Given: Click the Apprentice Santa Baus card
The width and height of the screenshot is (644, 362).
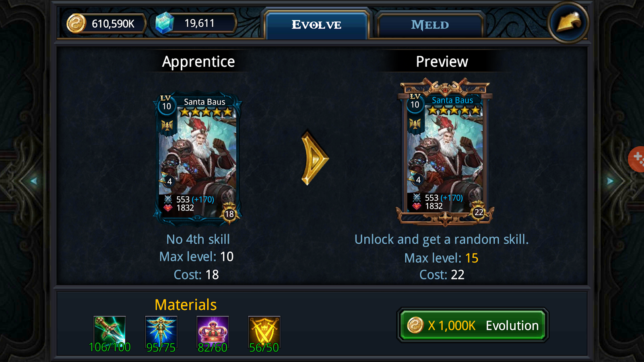Looking at the screenshot, I should pos(197,159).
